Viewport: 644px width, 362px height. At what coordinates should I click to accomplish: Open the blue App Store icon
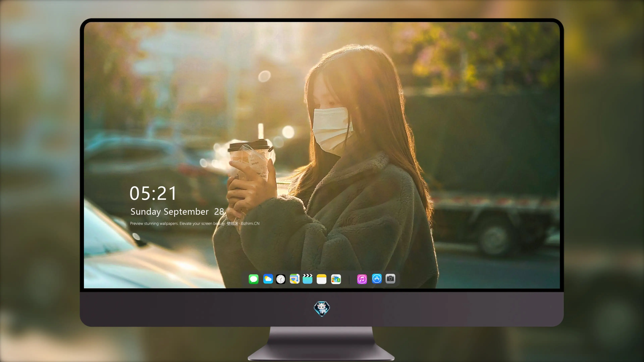click(x=377, y=279)
